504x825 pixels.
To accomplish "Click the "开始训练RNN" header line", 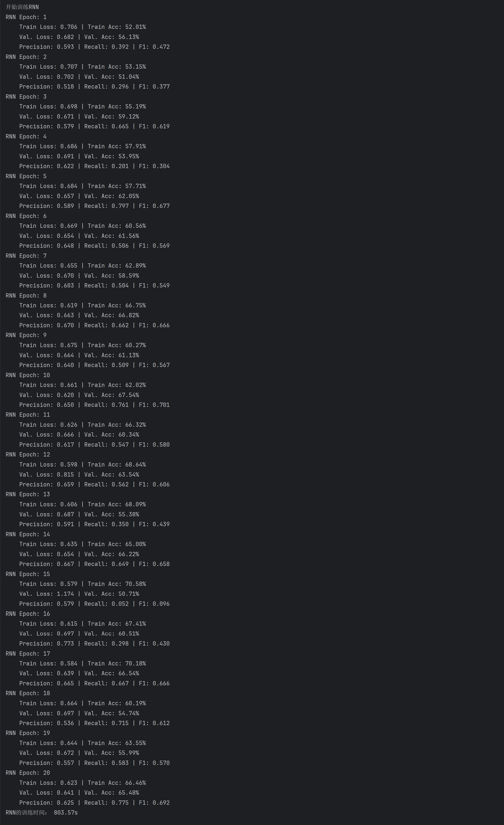I will click(22, 7).
